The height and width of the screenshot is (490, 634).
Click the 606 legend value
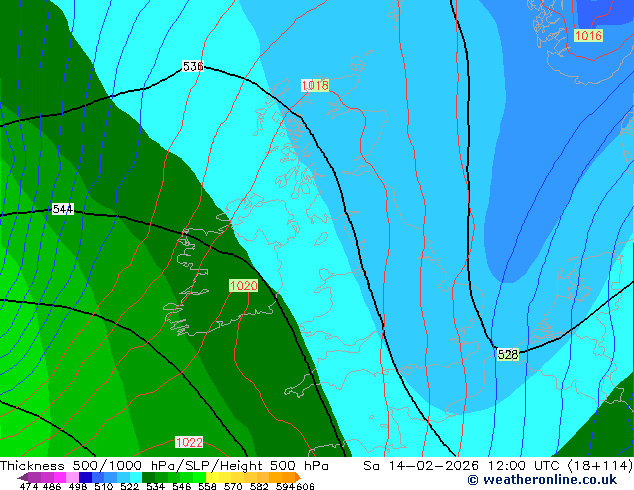tap(304, 486)
